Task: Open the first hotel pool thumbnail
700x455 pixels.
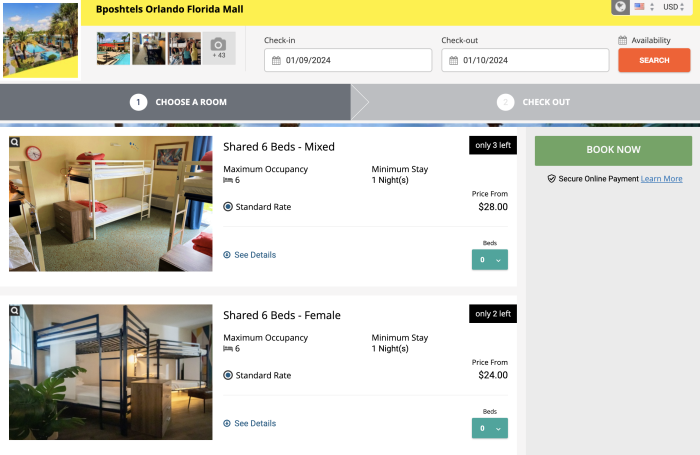Action: click(113, 48)
